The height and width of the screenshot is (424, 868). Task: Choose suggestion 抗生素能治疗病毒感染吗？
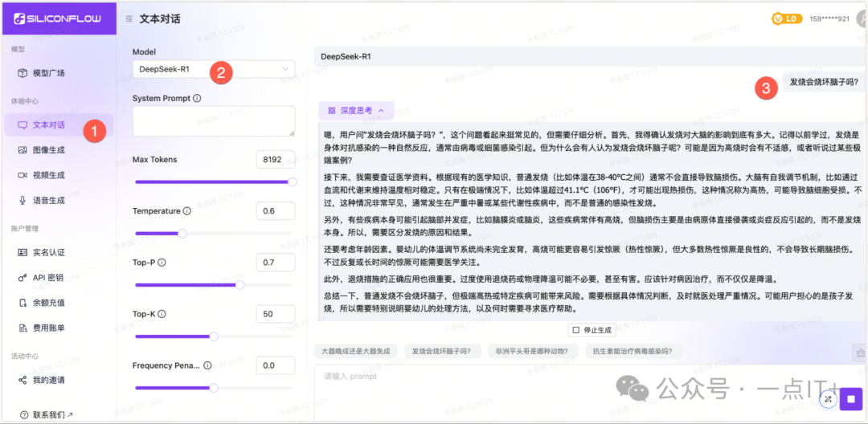click(633, 351)
